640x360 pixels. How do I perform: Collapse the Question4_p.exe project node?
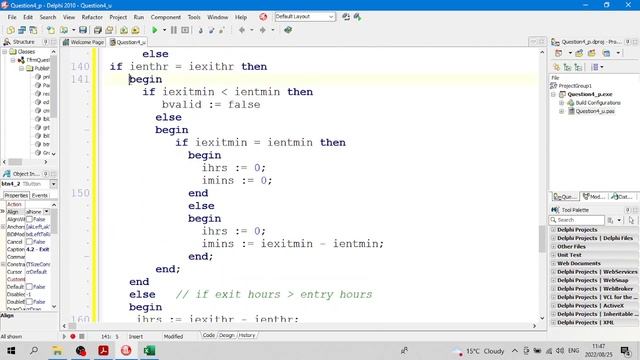(554, 94)
